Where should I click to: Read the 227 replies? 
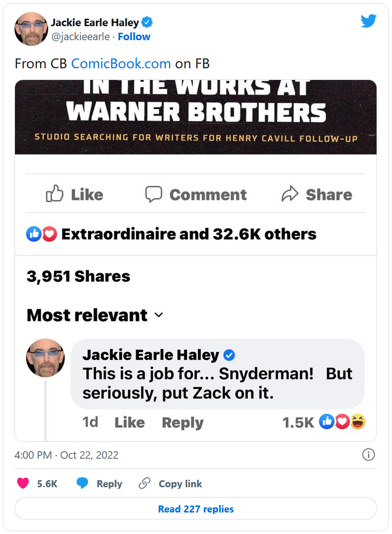[x=196, y=509]
